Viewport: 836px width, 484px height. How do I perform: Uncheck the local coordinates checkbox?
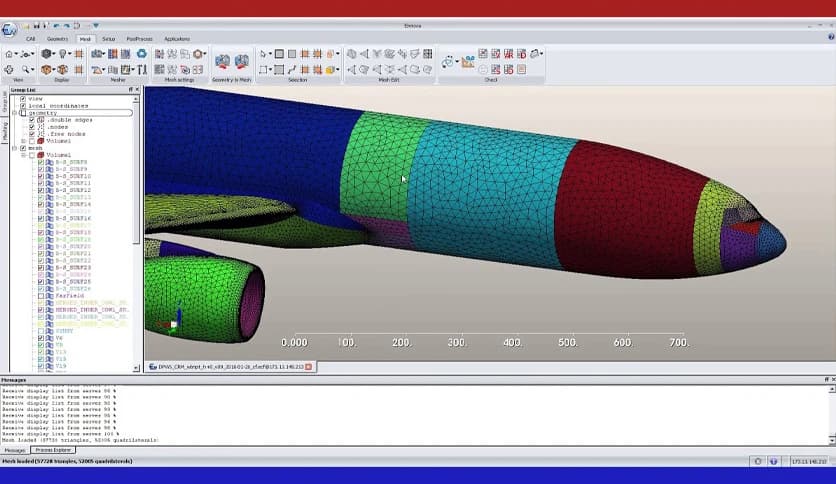[23, 106]
